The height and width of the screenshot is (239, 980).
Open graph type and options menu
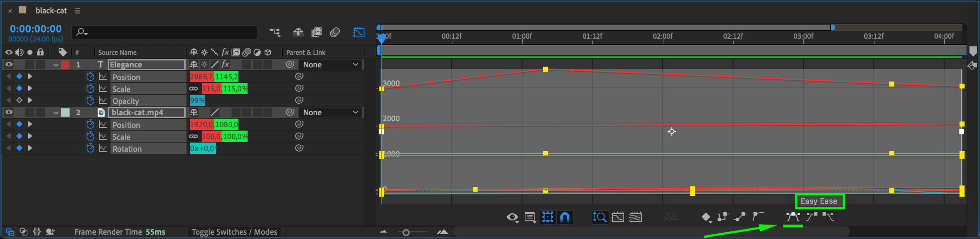tap(530, 217)
